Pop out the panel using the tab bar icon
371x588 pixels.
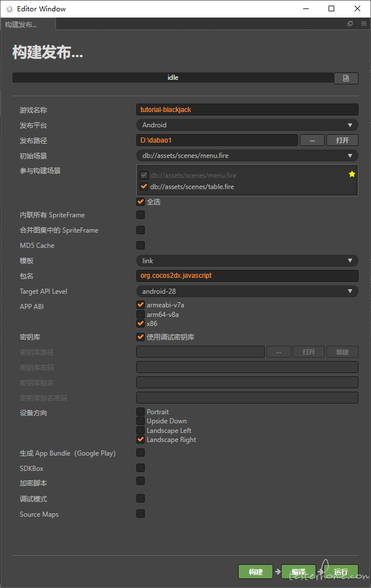(350, 24)
